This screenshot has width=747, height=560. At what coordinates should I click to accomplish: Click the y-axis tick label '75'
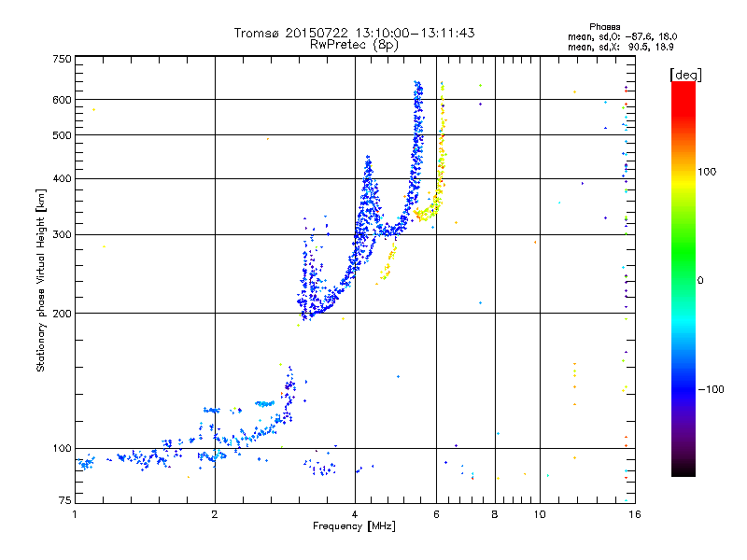65,500
